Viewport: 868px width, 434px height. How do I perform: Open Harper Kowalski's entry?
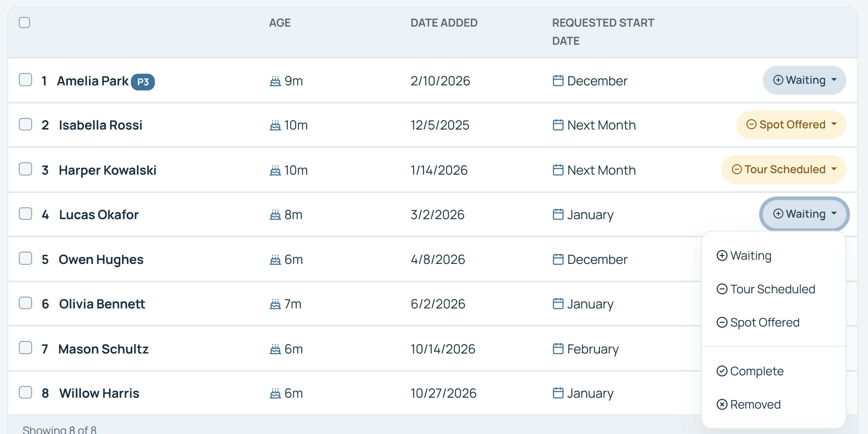[108, 170]
